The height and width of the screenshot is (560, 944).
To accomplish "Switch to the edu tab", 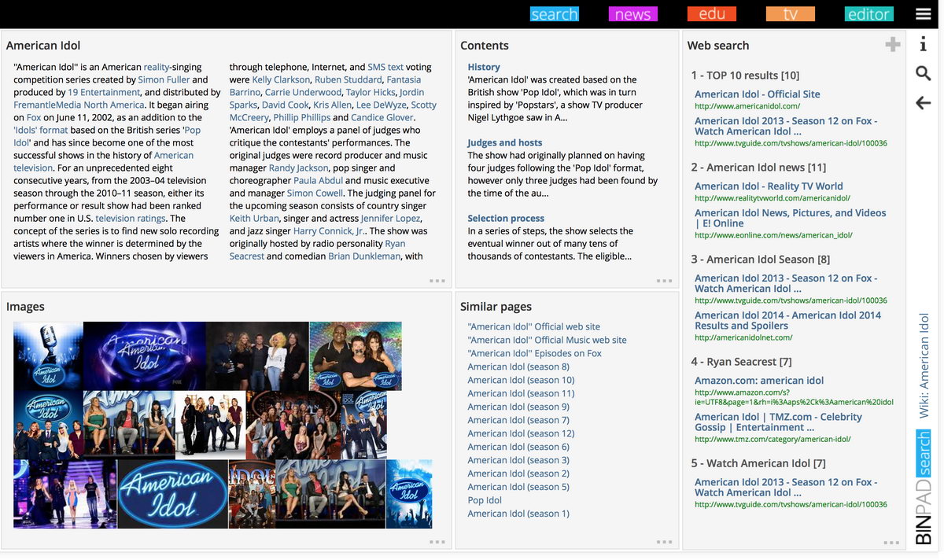I will pos(712,14).
